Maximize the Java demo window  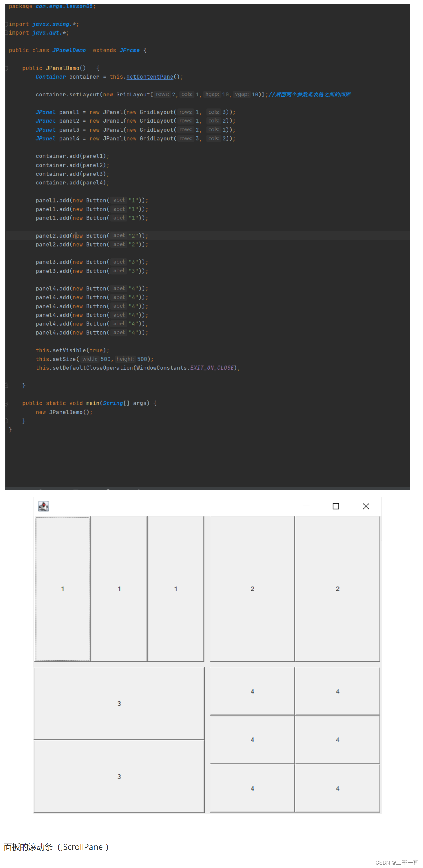336,506
